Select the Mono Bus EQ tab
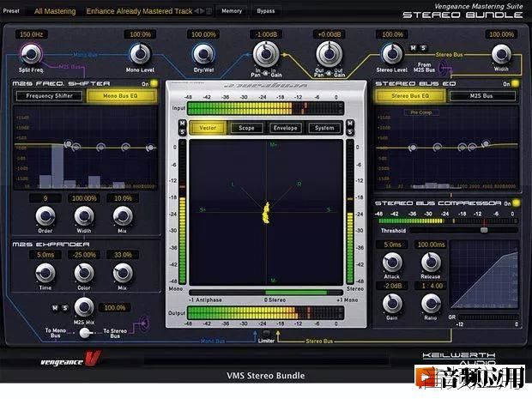Screen dimensions: 532x399 coord(120,96)
